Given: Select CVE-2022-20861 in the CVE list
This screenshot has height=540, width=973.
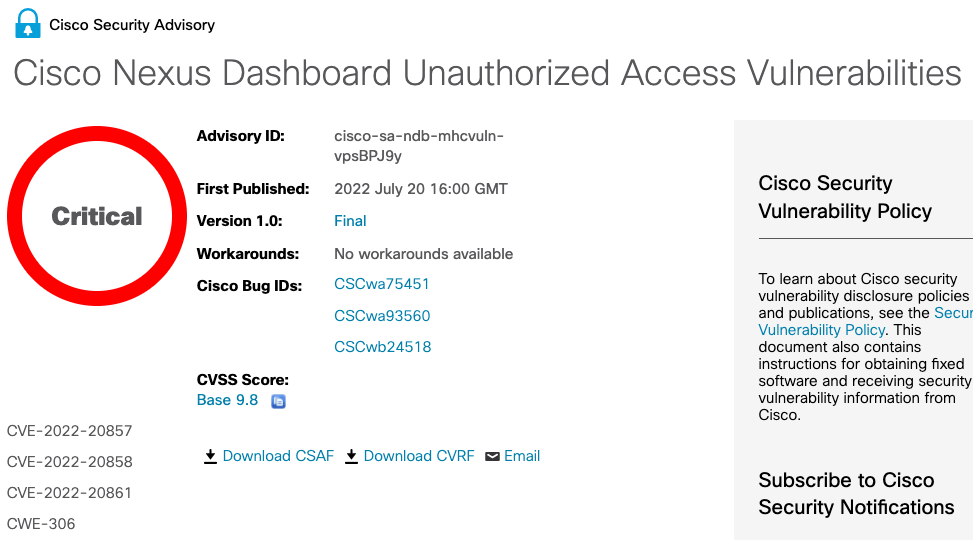Looking at the screenshot, I should pos(69,493).
